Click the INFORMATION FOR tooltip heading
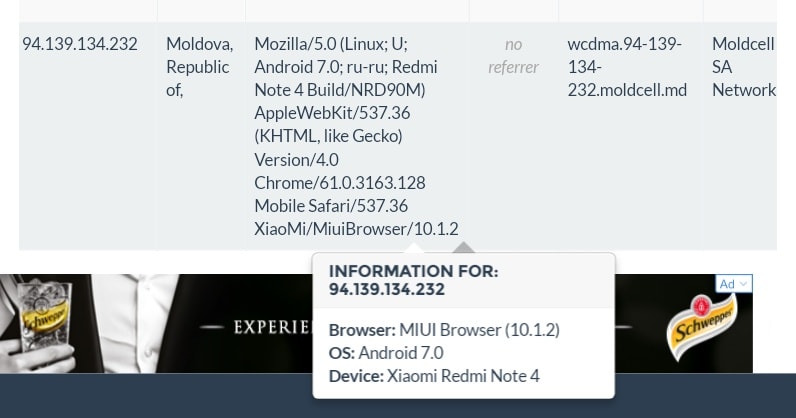Screen dimensions: 796x418 [x=413, y=271]
